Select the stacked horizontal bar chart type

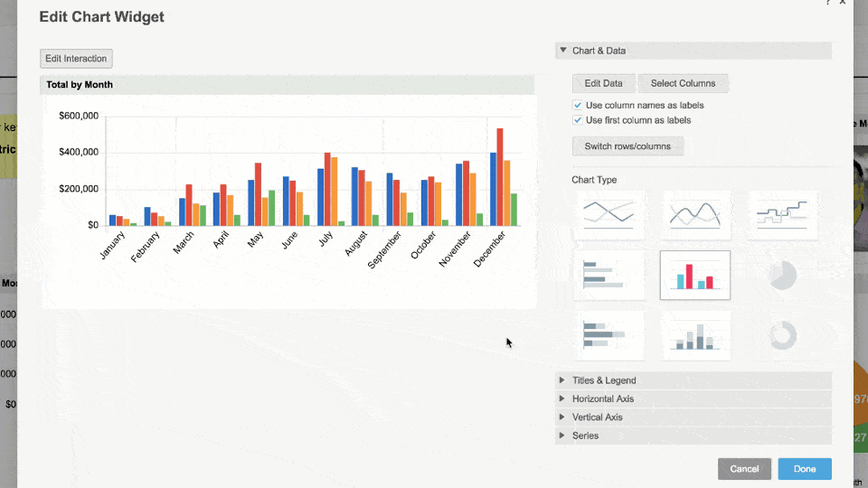tap(609, 335)
